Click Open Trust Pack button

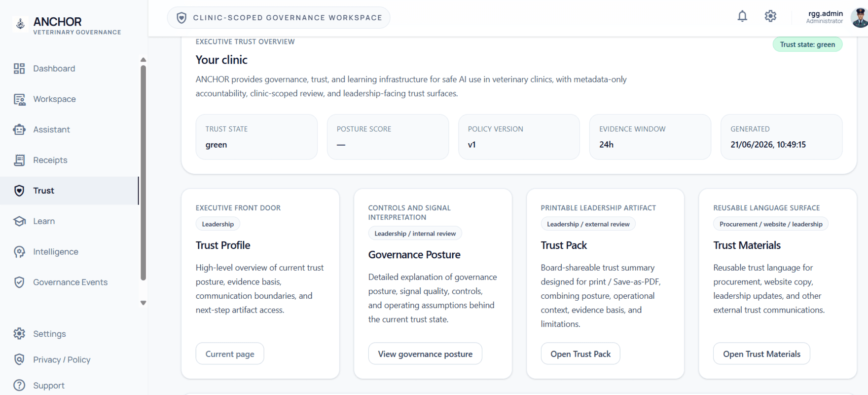580,354
